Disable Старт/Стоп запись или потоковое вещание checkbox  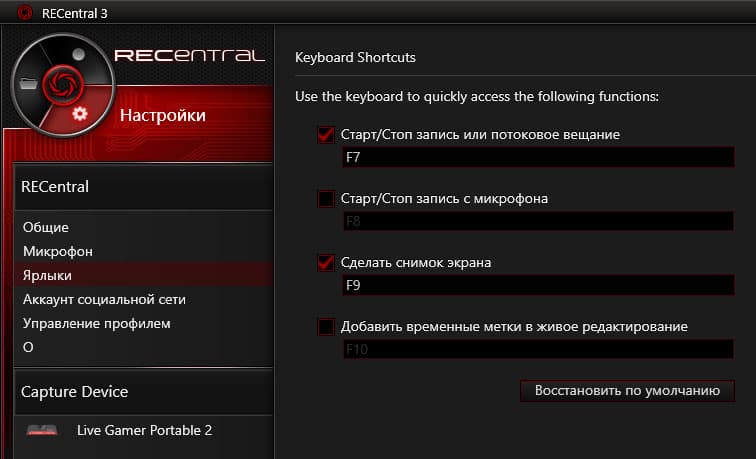pos(325,134)
